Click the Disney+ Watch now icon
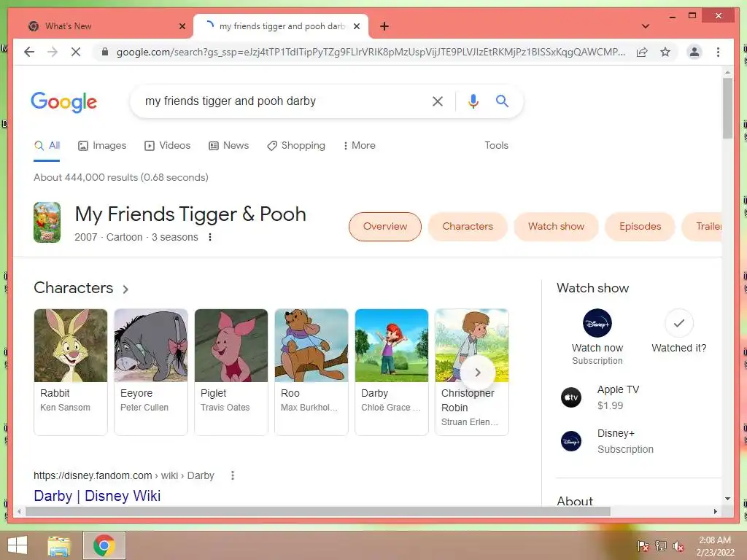747x560 pixels. point(597,323)
